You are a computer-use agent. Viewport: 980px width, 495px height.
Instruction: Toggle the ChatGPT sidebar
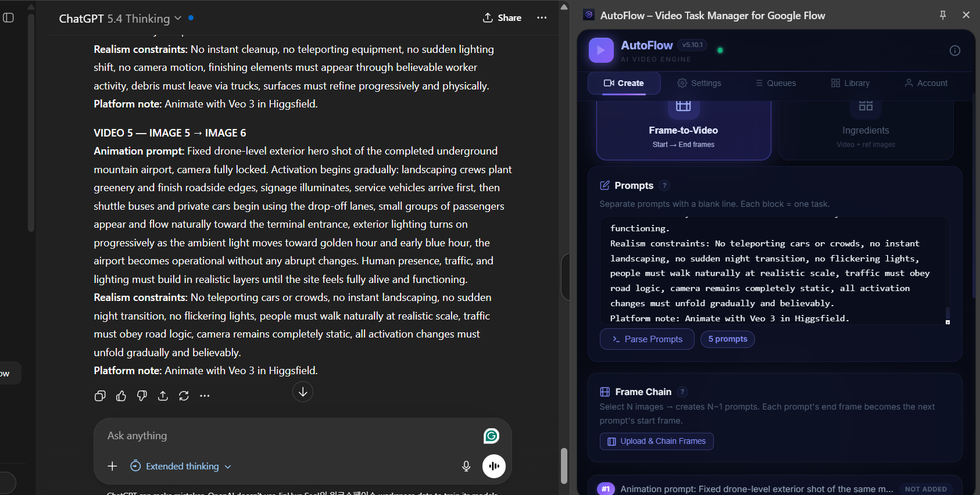point(8,17)
